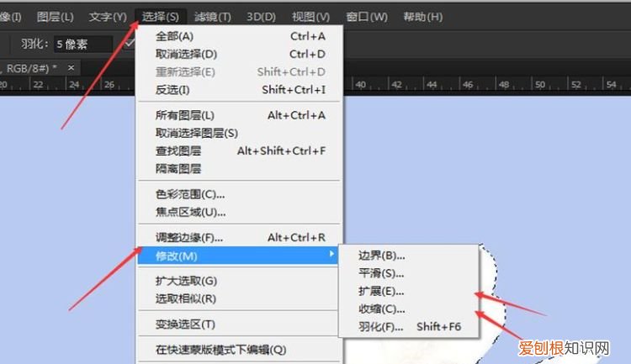Choose 隔离图层 menu entry
Screen dimensions: 631x364
point(241,168)
